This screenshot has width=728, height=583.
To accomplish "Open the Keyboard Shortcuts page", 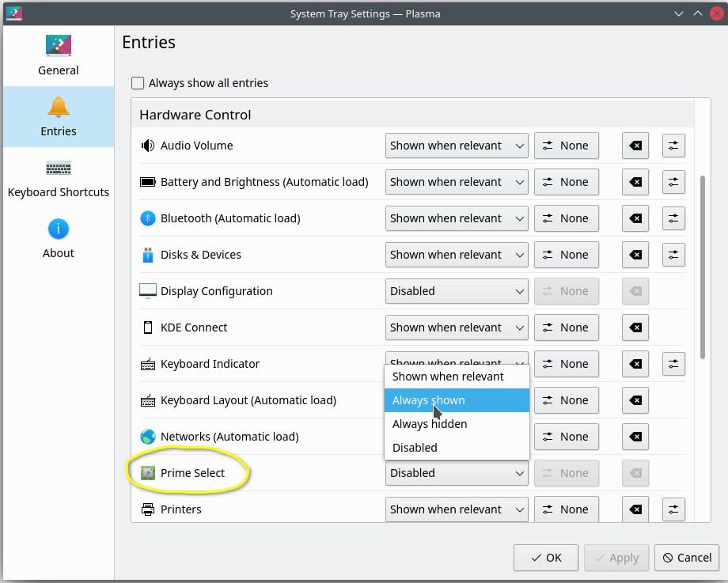I will [x=59, y=178].
